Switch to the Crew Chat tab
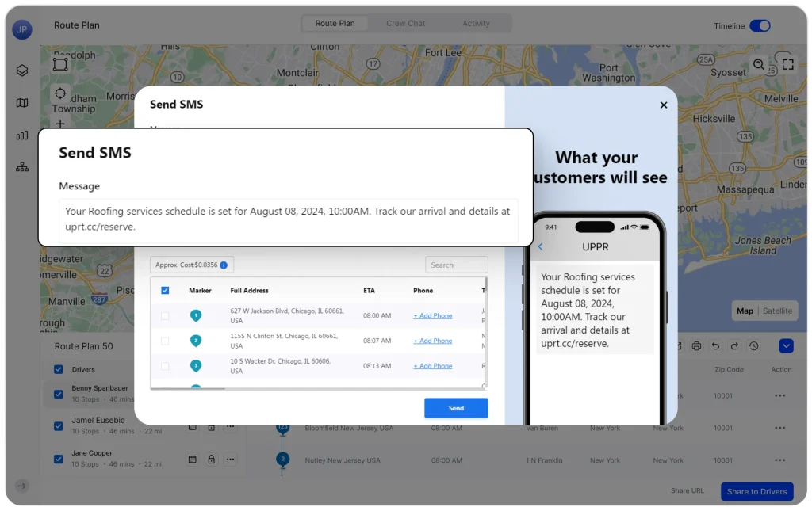This screenshot has height=511, width=812. point(405,23)
